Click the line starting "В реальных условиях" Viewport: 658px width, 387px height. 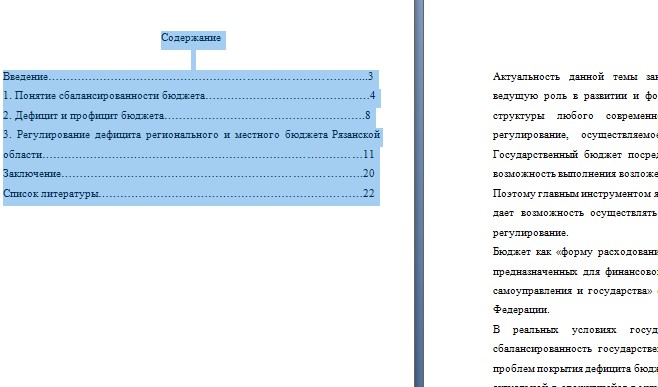[x=575, y=329]
